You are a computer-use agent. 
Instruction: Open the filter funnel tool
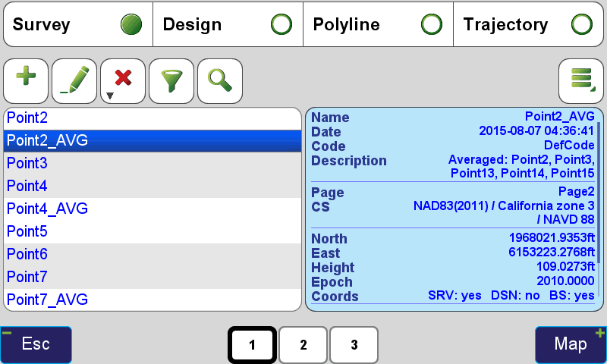(x=171, y=81)
